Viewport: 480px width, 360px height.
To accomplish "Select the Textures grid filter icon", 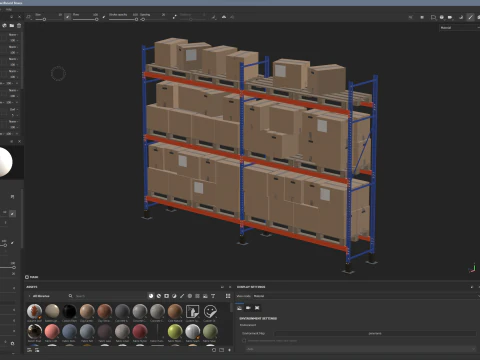I will tap(197, 296).
